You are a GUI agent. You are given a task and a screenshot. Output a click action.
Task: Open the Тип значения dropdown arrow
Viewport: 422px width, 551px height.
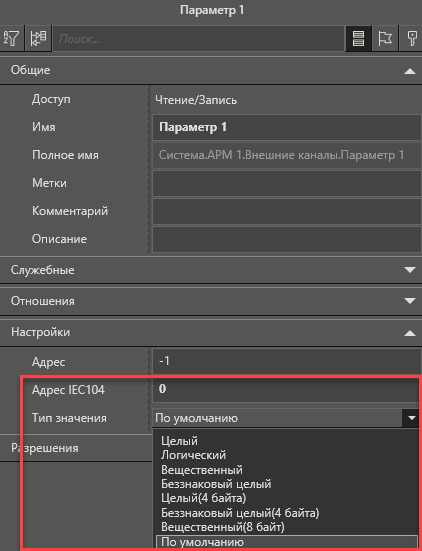pyautogui.click(x=411, y=418)
